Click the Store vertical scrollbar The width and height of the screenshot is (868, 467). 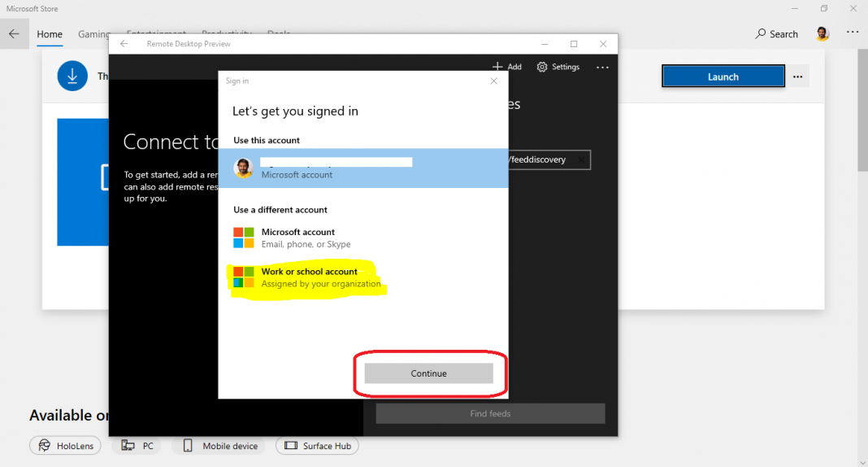(x=862, y=111)
